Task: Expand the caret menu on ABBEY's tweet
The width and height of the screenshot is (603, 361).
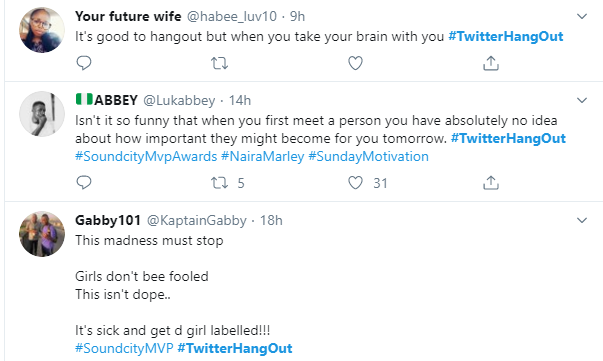Action: (x=582, y=100)
